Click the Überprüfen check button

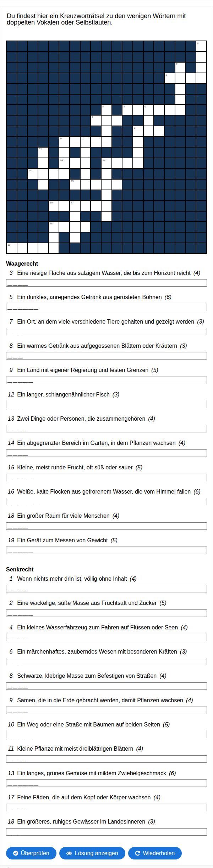[x=31, y=853]
